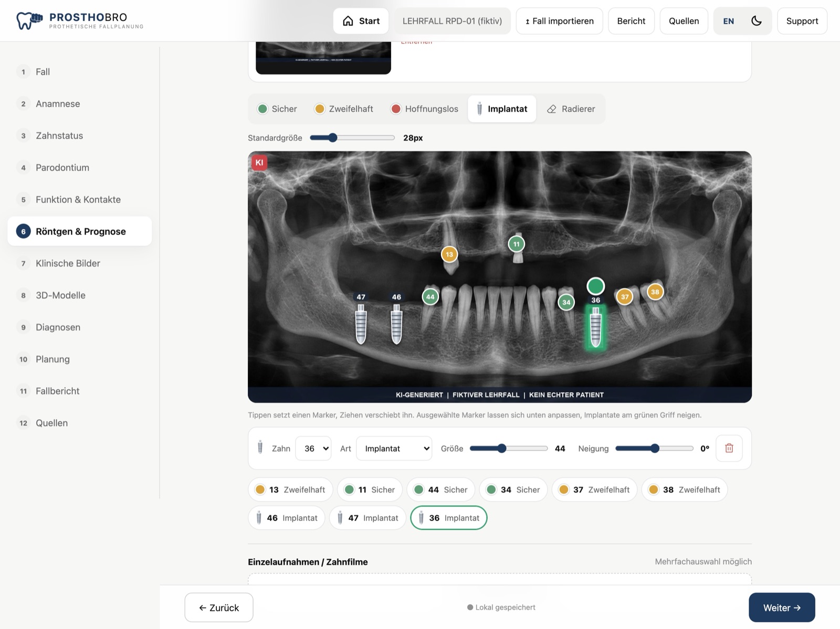Select the 47 Implantat chip
The height and width of the screenshot is (629, 840).
coord(367,518)
